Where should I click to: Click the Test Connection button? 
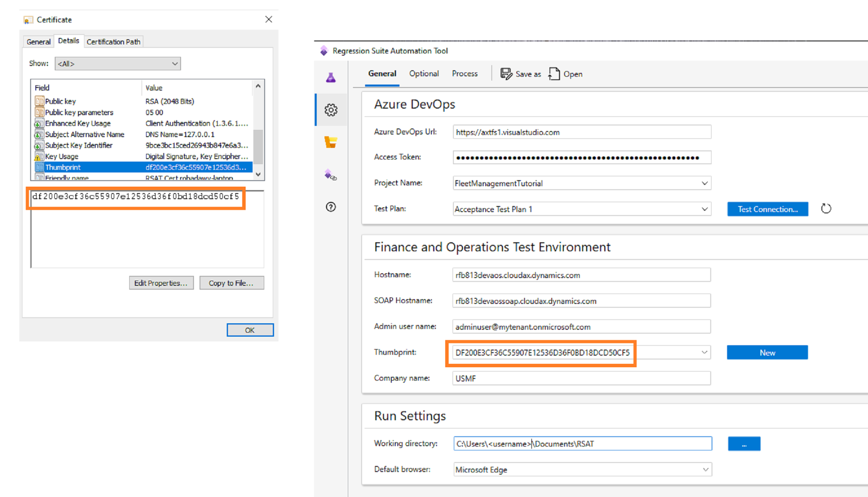click(768, 209)
